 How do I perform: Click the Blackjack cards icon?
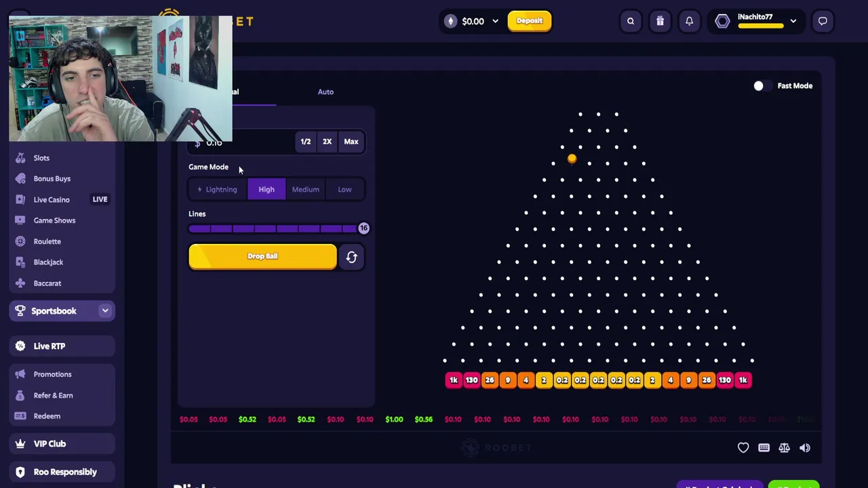pos(20,262)
